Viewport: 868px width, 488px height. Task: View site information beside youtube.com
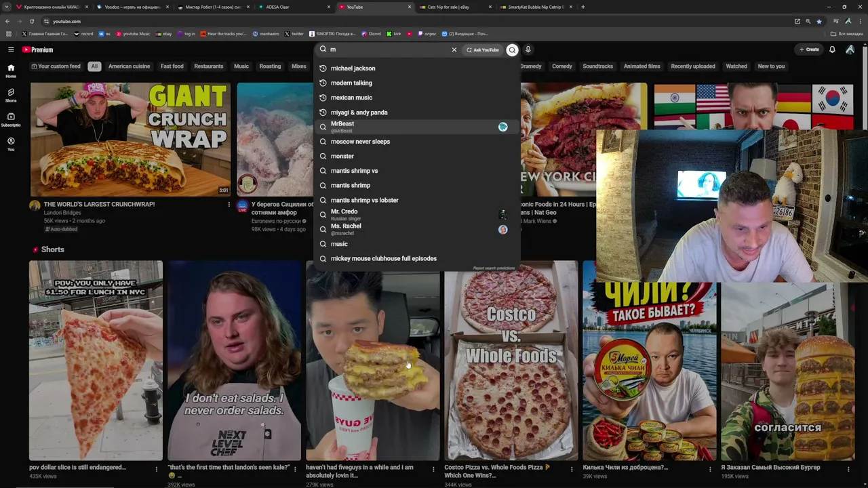45,21
